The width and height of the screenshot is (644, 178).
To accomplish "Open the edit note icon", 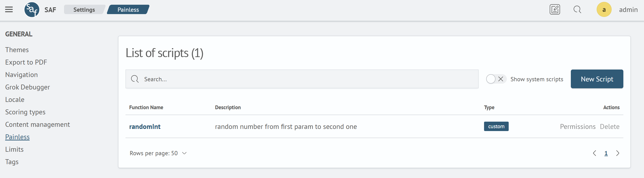I will tap(554, 10).
